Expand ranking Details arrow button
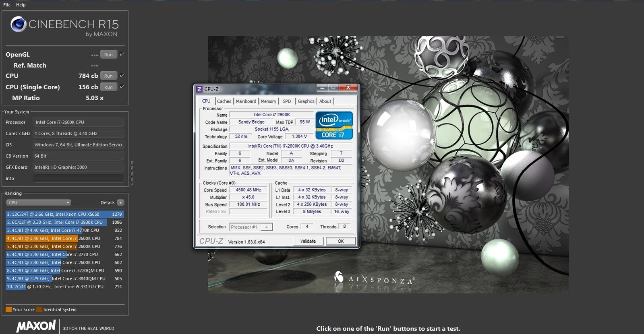 120,202
